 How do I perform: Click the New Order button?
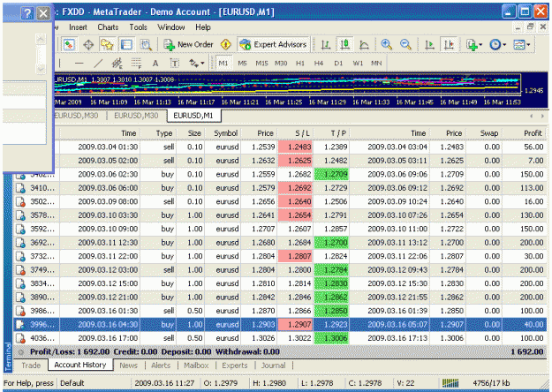tap(188, 45)
